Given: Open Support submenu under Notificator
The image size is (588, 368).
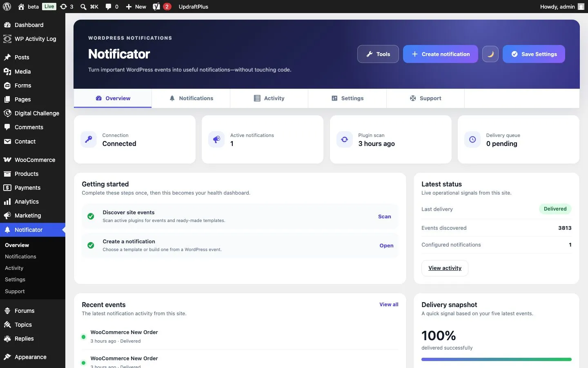Looking at the screenshot, I should click(x=15, y=291).
